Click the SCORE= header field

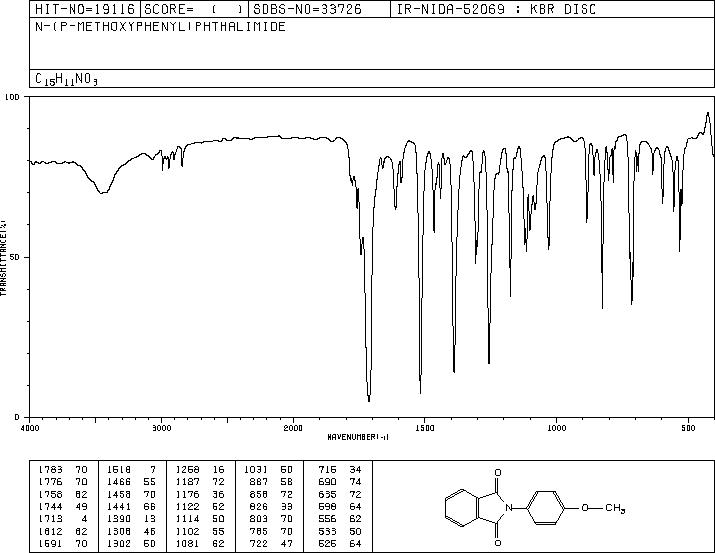(x=194, y=9)
